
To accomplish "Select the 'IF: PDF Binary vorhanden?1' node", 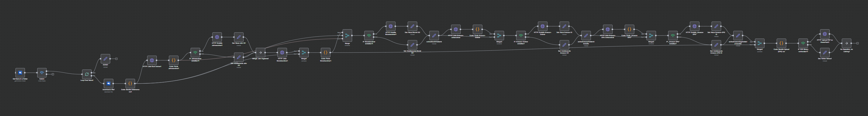I will 803,43.
